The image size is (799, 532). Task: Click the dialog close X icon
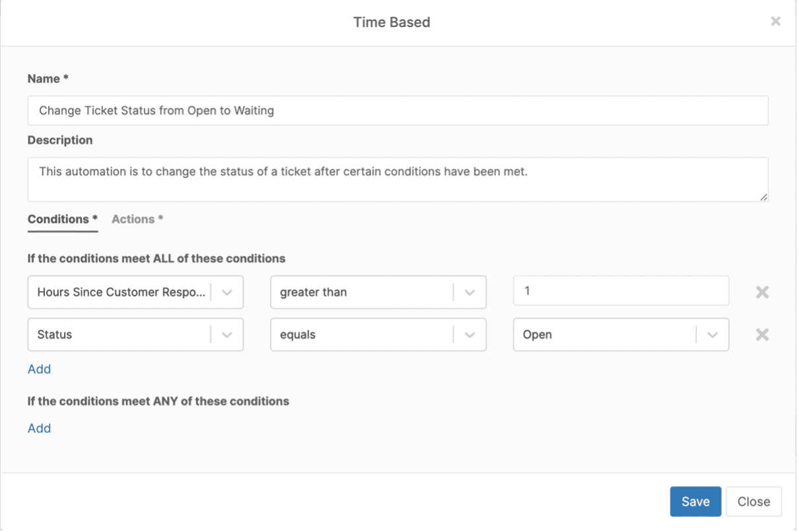(x=775, y=20)
